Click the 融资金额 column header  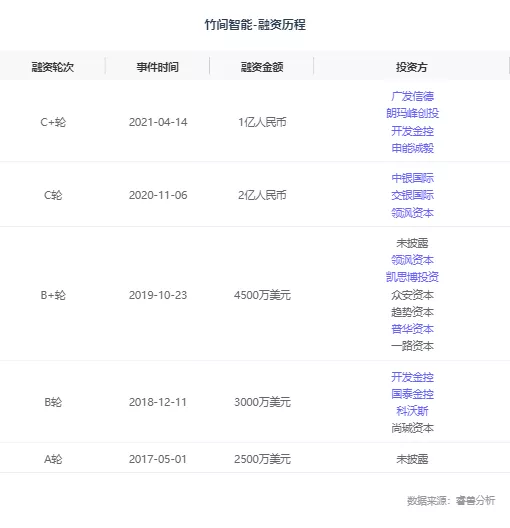(x=262, y=67)
